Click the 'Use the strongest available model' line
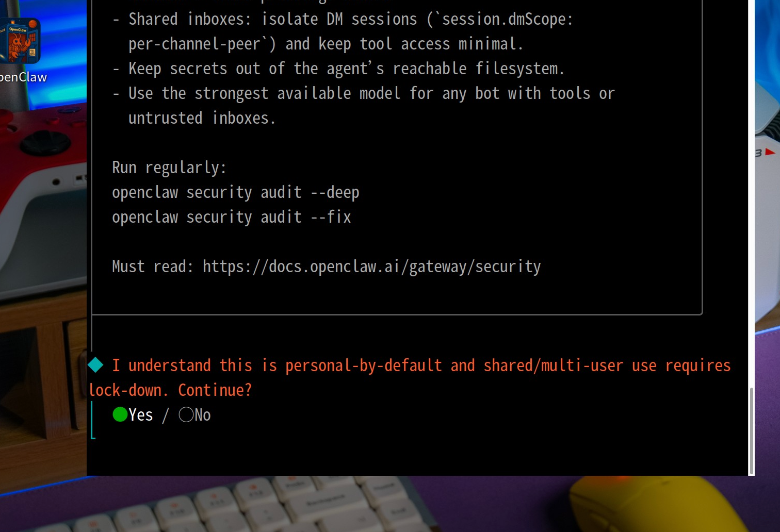This screenshot has height=532, width=780. coord(363,93)
